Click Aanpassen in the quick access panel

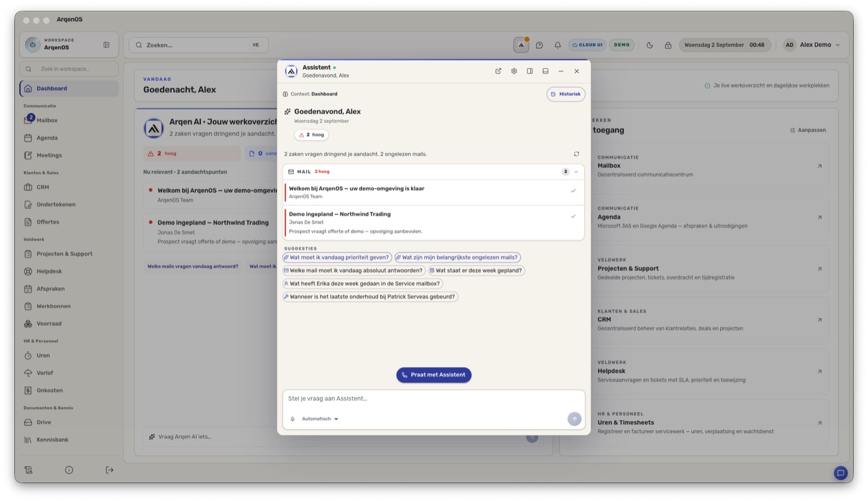[x=808, y=130]
